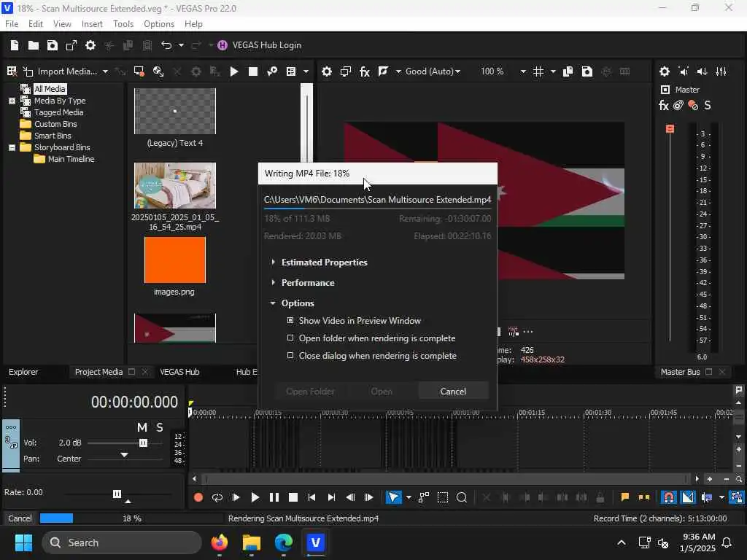The image size is (747, 560).
Task: Click the track Vol slider handle
Action: [143, 443]
